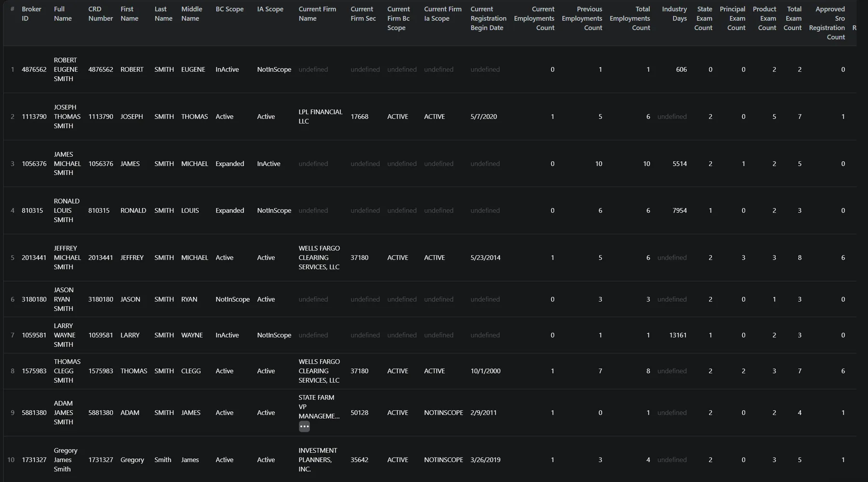Screen dimensions: 868x482
Task: Click the LPL FINANCIAL LLC firm cell
Action: point(320,117)
